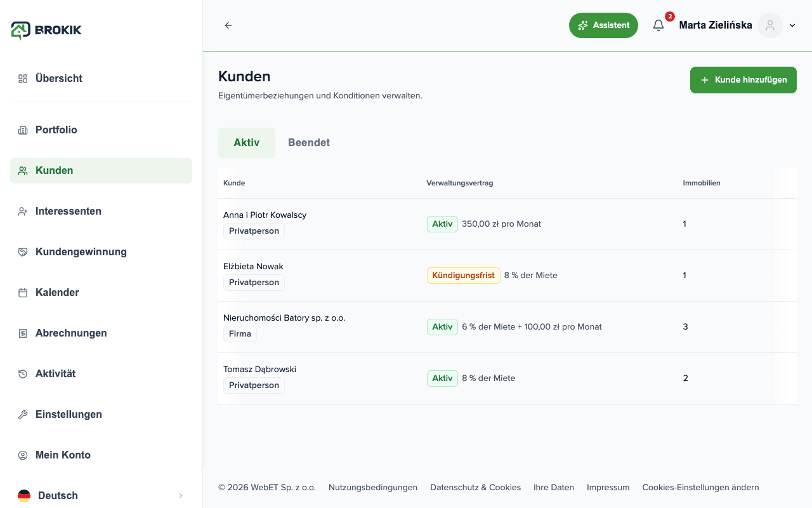Open Nieruchomości Batory sp. z o.o.
This screenshot has height=508, width=812.
[284, 318]
